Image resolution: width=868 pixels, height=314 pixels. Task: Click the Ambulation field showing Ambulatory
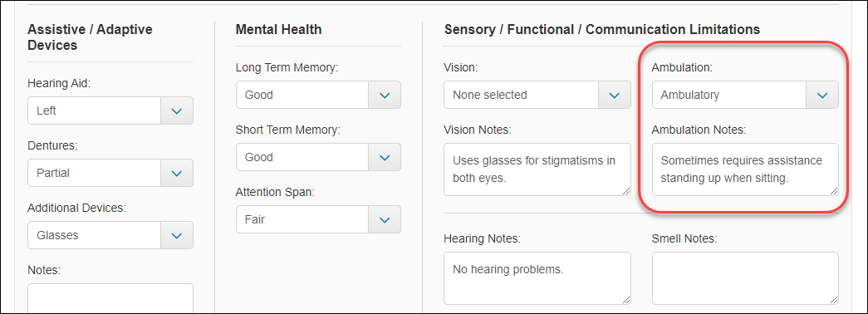click(729, 95)
